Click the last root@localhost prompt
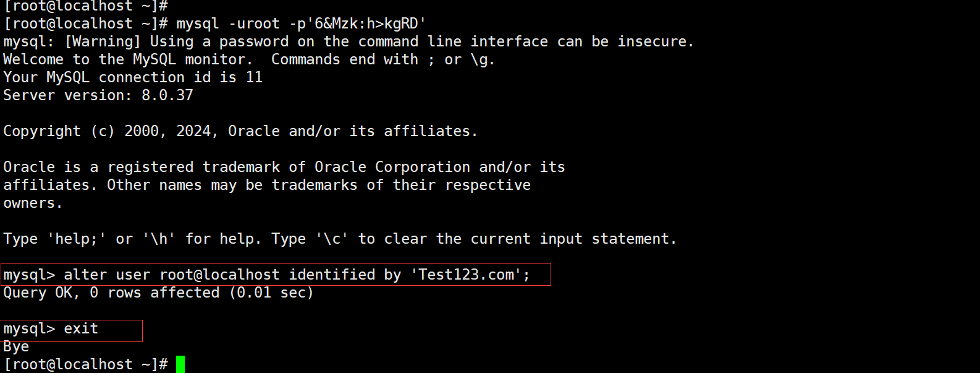980x373 pixels. tap(86, 364)
